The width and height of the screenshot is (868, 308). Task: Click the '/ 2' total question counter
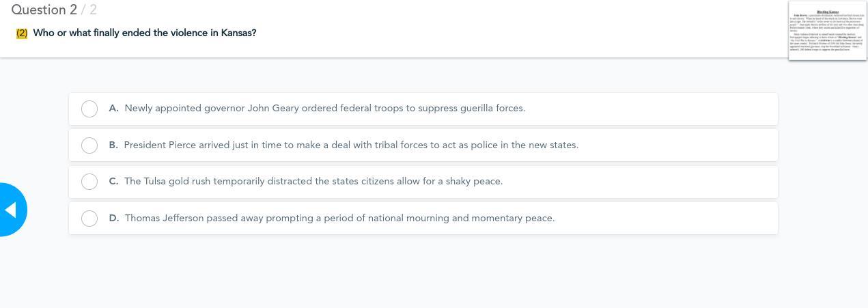tap(89, 10)
